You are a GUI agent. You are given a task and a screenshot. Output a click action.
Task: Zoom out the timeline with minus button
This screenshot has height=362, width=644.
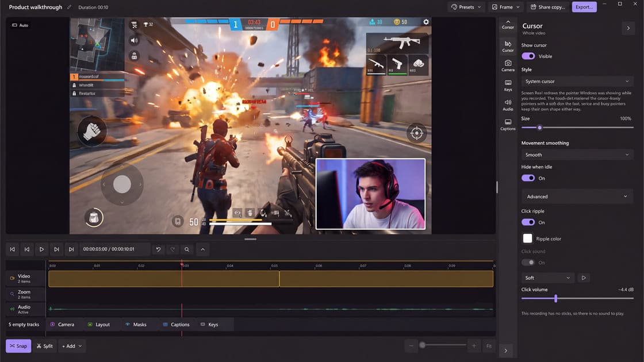(x=411, y=345)
